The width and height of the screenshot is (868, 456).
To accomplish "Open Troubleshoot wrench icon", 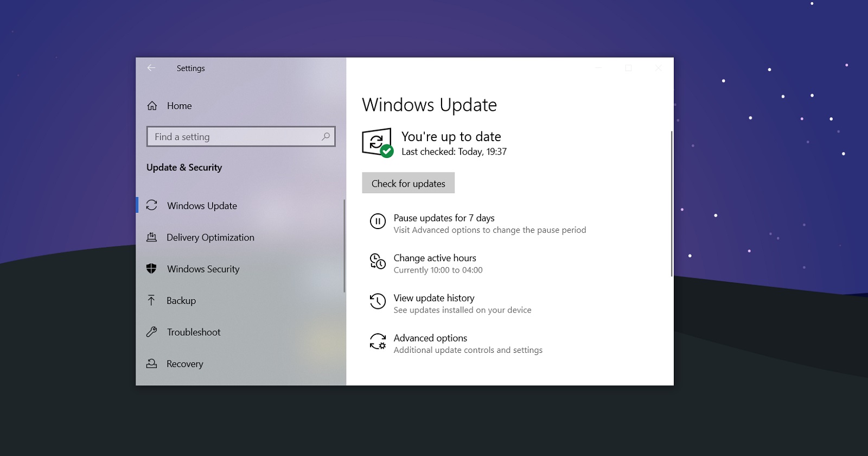I will (152, 332).
